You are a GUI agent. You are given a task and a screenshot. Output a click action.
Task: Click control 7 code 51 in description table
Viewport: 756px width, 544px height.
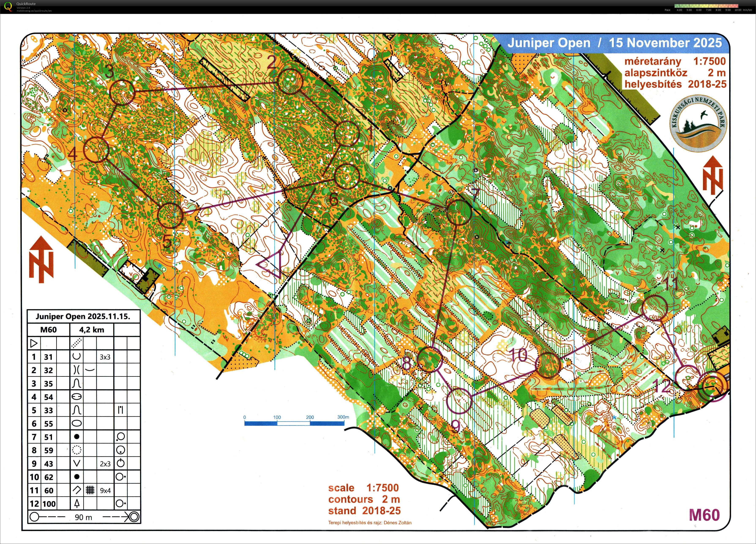point(49,437)
